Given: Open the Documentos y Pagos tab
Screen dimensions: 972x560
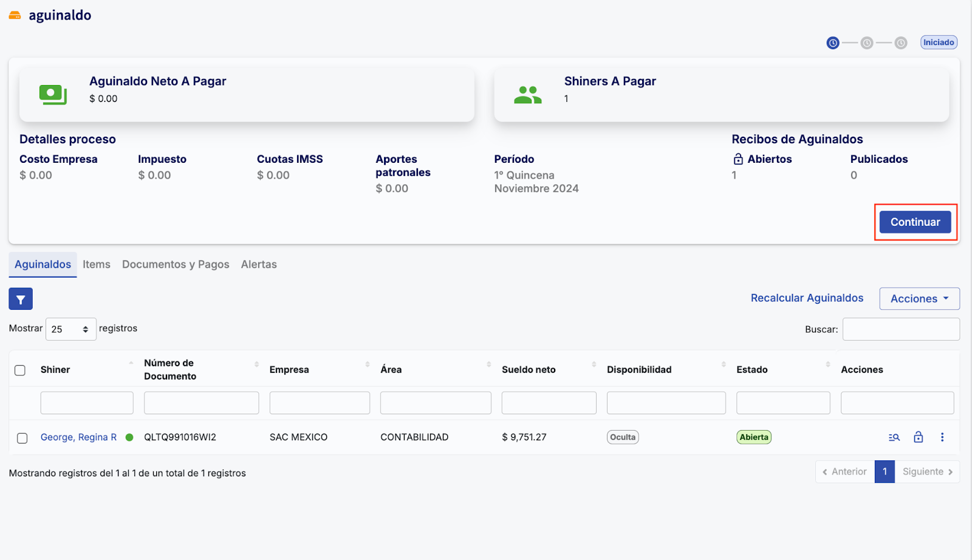Looking at the screenshot, I should coord(176,265).
